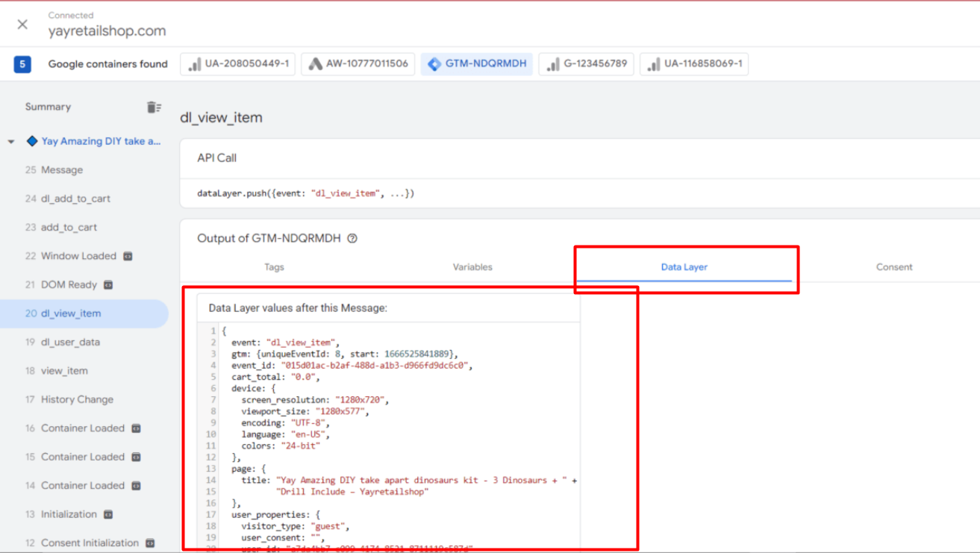
Task: Select the 19 dl_user_data event
Action: [70, 343]
